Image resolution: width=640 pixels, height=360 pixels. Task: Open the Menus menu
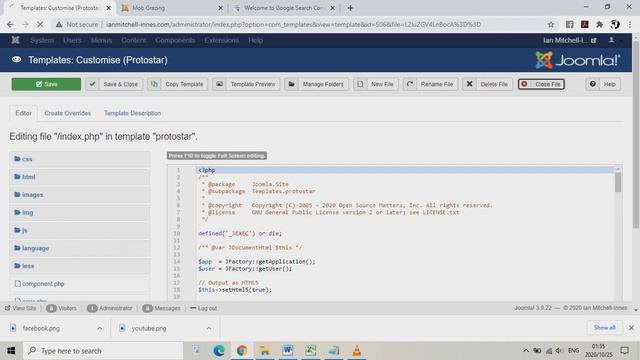(101, 40)
